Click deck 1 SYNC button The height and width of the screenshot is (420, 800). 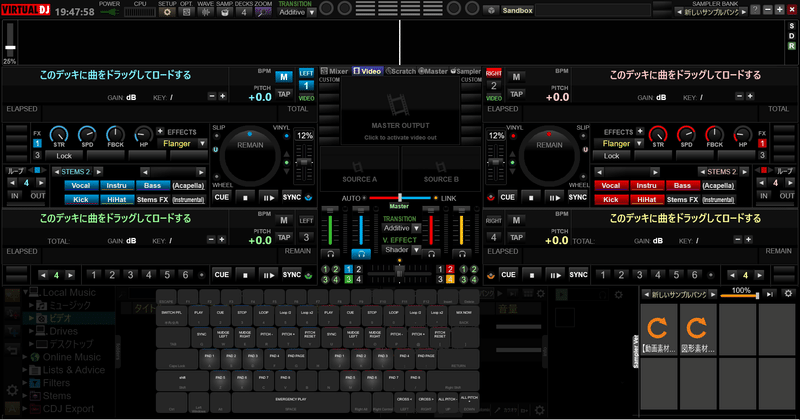click(x=292, y=197)
